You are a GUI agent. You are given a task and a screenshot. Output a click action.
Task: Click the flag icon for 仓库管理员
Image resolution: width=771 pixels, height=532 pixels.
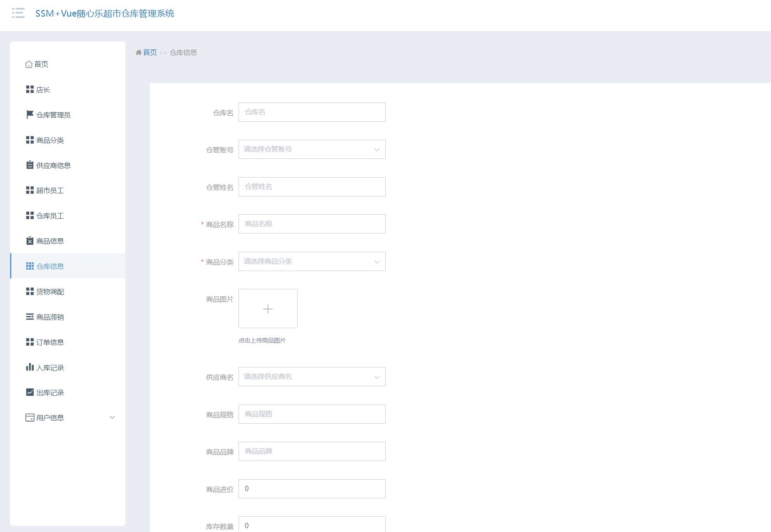(x=30, y=115)
